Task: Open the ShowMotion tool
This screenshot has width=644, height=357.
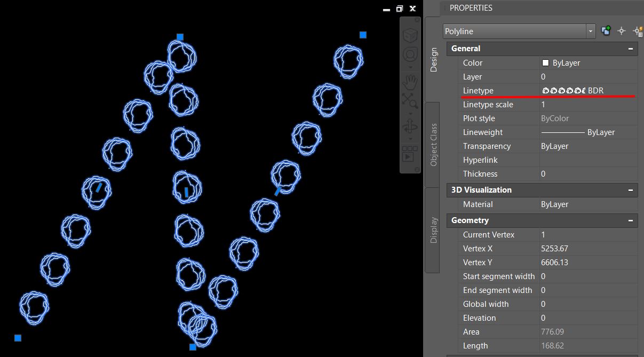Action: (410, 154)
